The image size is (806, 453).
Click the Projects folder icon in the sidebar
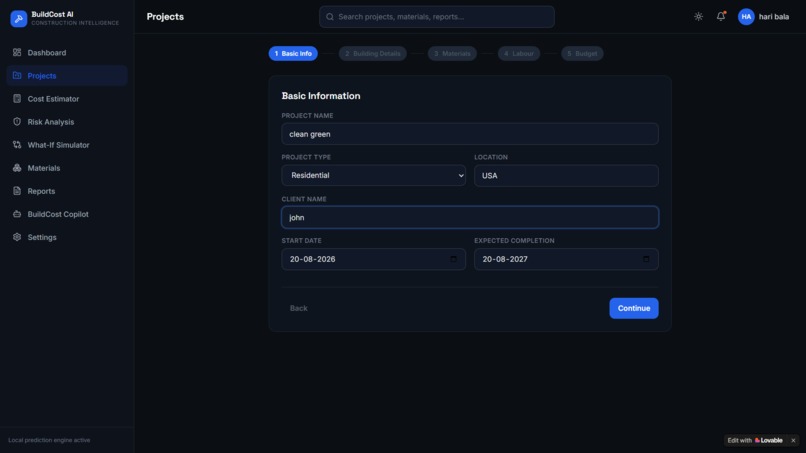pyautogui.click(x=17, y=76)
